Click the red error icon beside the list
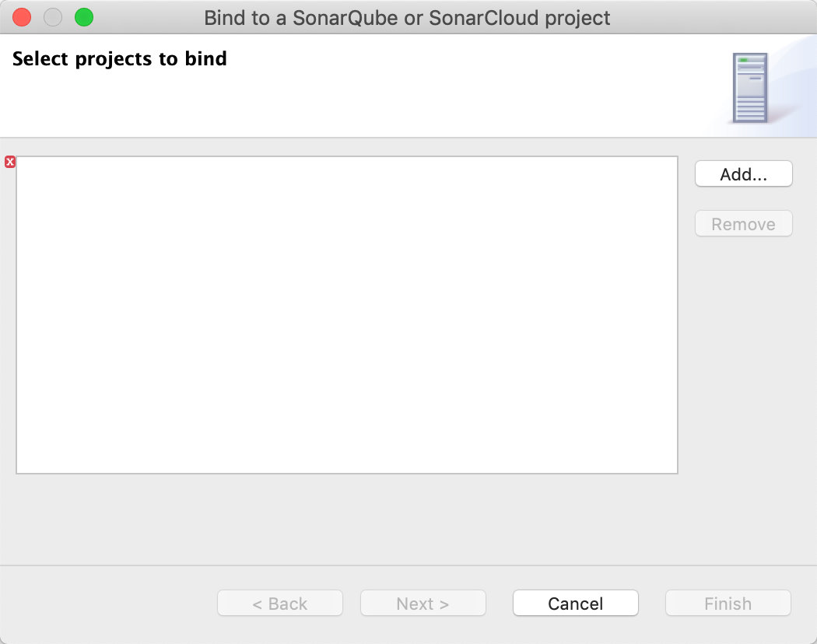The image size is (817, 644). [x=10, y=162]
